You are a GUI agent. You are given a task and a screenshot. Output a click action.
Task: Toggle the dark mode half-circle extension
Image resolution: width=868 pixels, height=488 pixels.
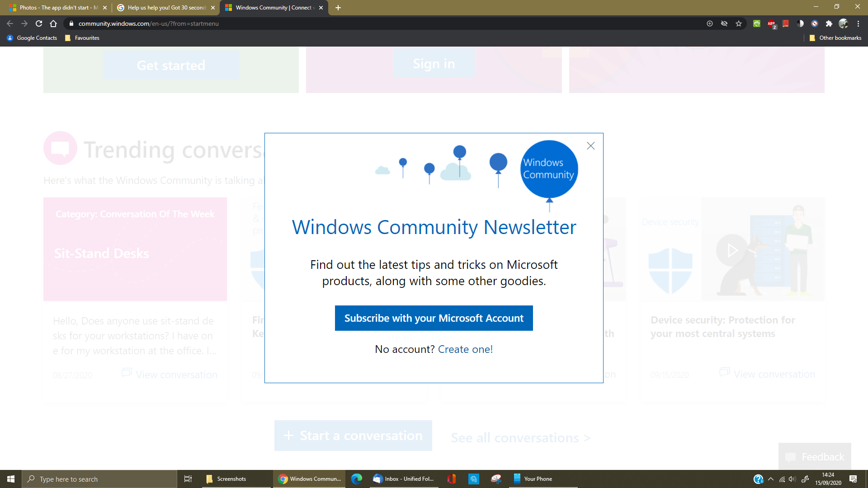click(x=800, y=23)
